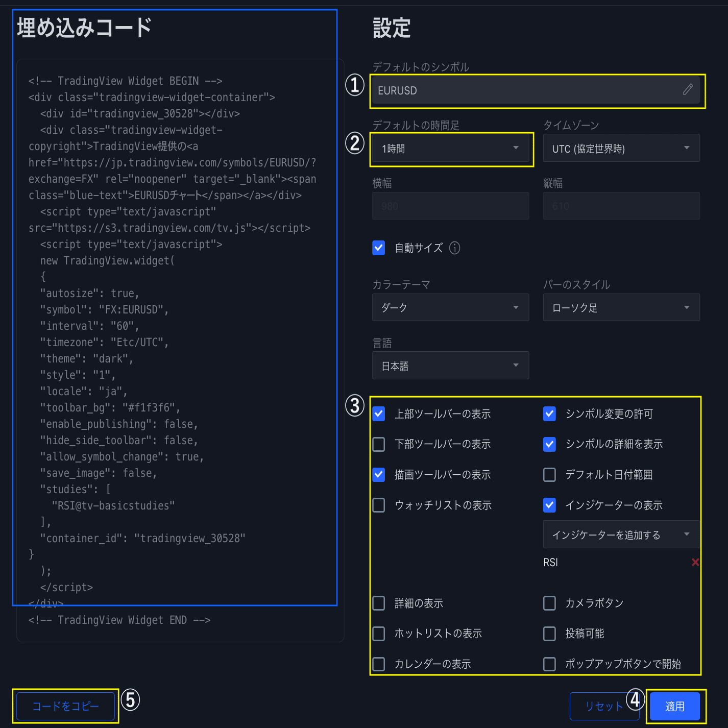This screenshot has height=728, width=728.
Task: Open the インジケーターを追加する dropdown
Action: (x=621, y=535)
